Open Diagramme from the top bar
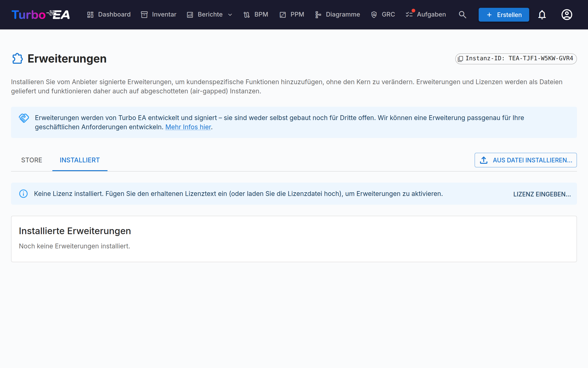 337,14
